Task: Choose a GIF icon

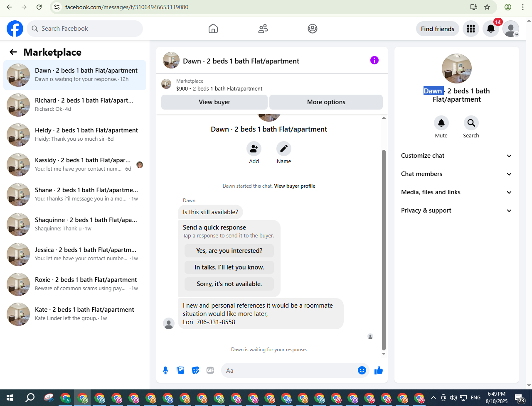Action: tap(210, 370)
